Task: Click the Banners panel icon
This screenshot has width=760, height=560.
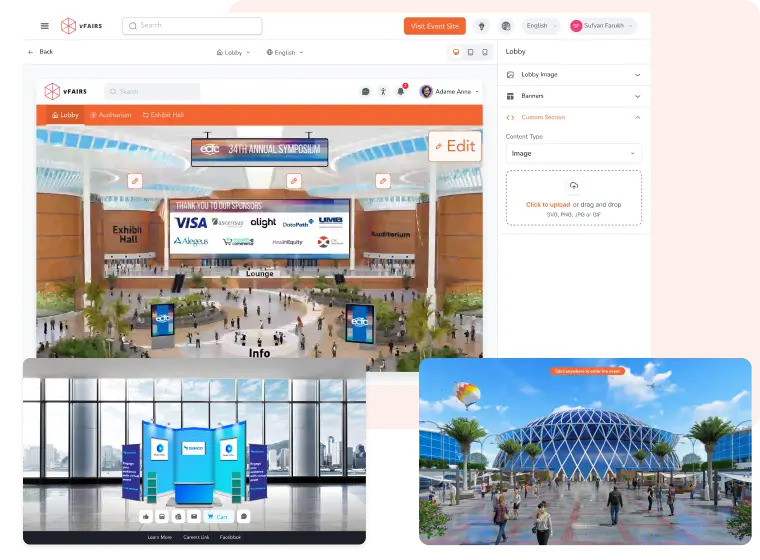Action: pyautogui.click(x=510, y=96)
